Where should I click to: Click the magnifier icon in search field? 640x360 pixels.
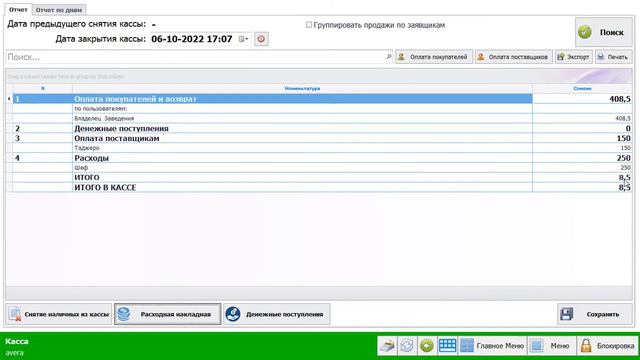[389, 57]
